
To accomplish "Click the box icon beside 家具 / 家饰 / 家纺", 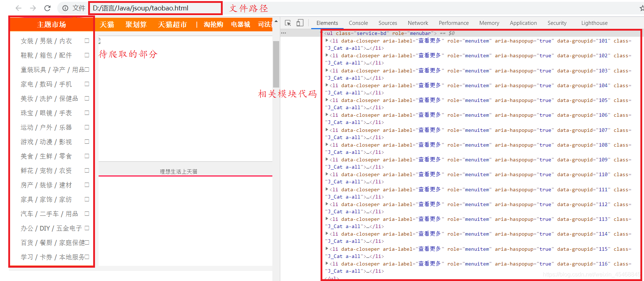I will coord(87,199).
